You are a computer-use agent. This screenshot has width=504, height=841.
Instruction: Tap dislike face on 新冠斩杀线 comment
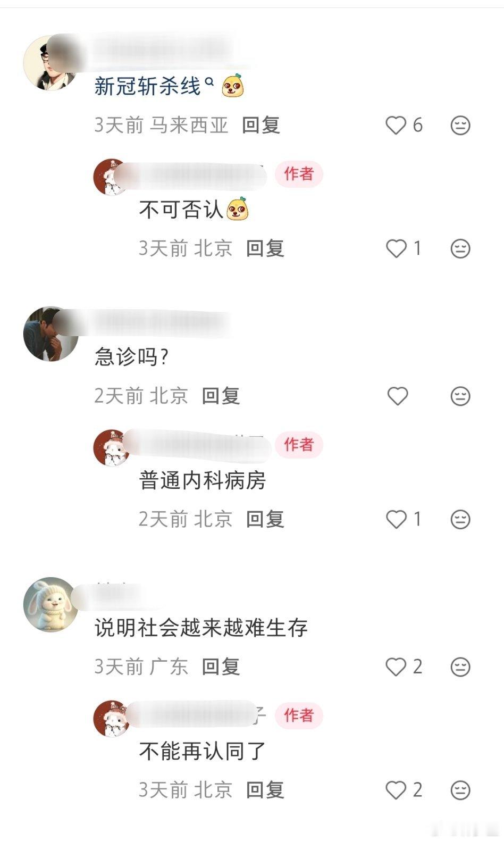click(x=460, y=126)
